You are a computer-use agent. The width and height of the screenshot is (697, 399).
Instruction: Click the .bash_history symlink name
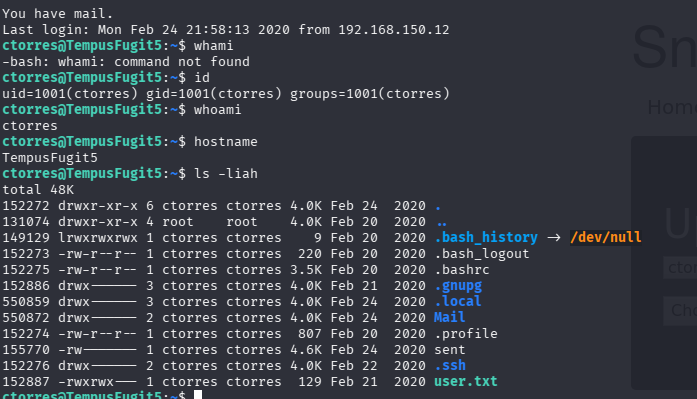pyautogui.click(x=486, y=238)
